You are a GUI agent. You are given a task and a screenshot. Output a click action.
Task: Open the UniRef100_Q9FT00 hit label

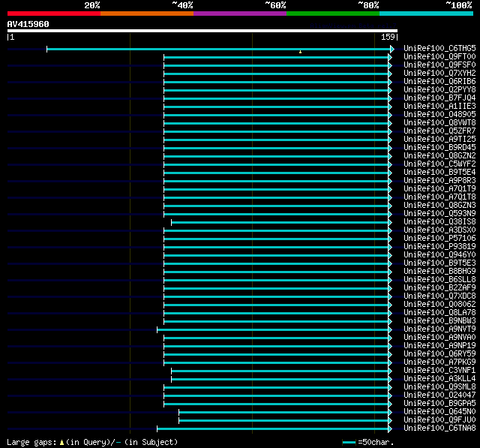click(x=439, y=56)
